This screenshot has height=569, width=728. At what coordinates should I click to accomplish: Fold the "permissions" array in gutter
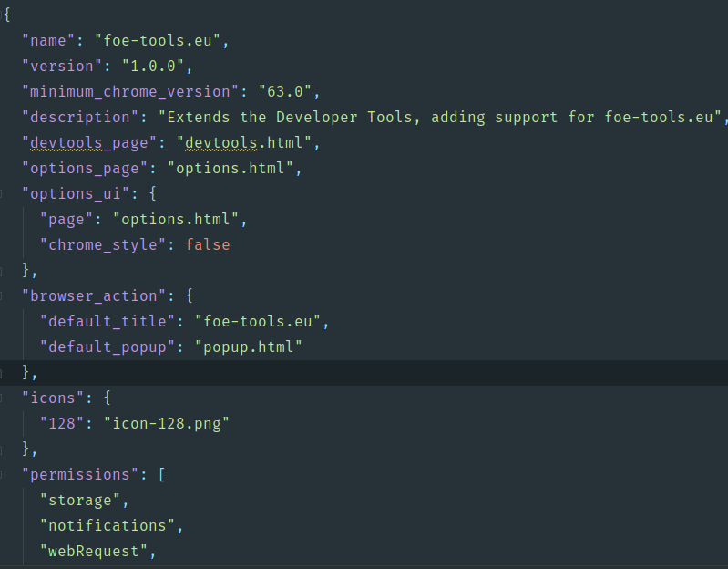(x=4, y=474)
